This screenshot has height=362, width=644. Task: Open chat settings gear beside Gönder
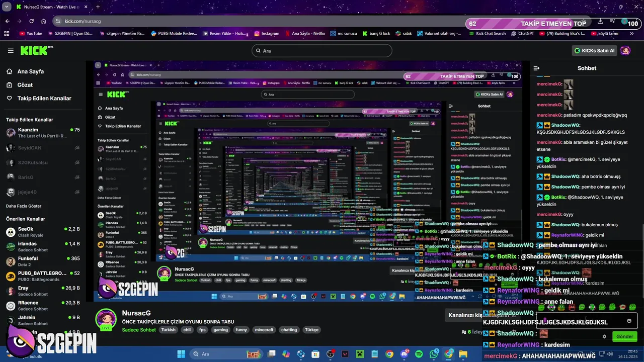coord(604,336)
